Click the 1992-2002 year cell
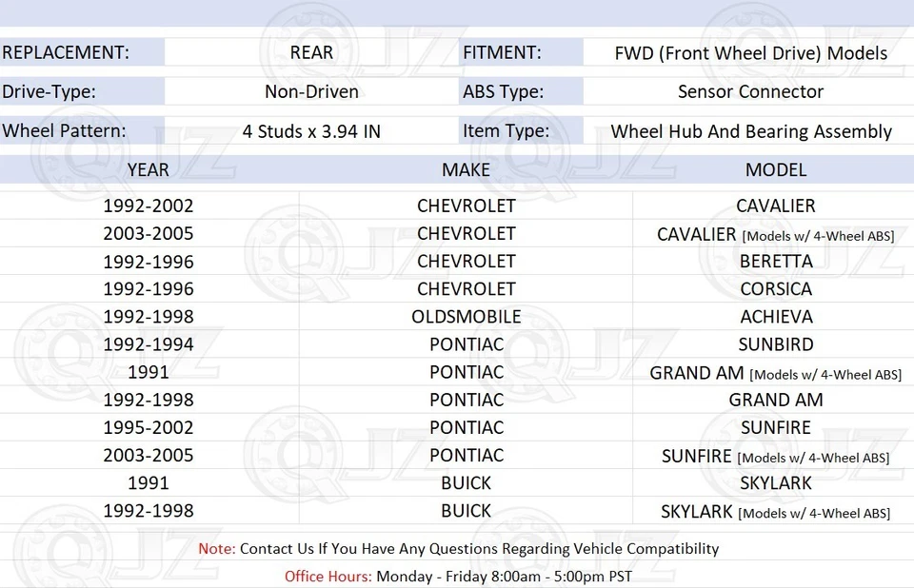 148,206
